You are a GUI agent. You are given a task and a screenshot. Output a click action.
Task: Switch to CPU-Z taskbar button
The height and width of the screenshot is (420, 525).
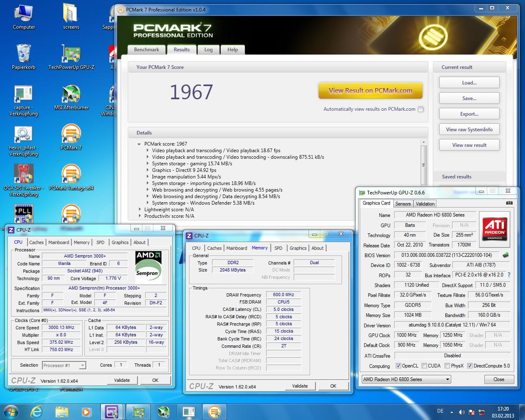point(112,411)
